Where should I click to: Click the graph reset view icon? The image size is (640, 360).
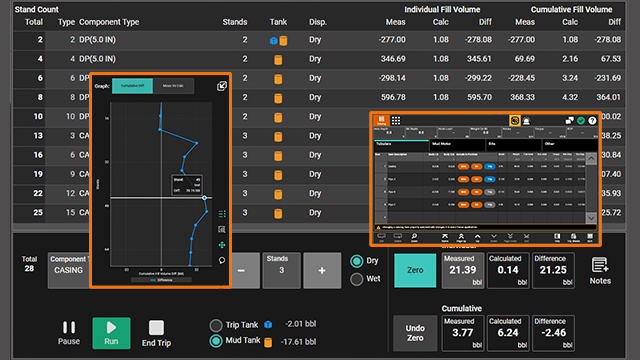[x=222, y=260]
